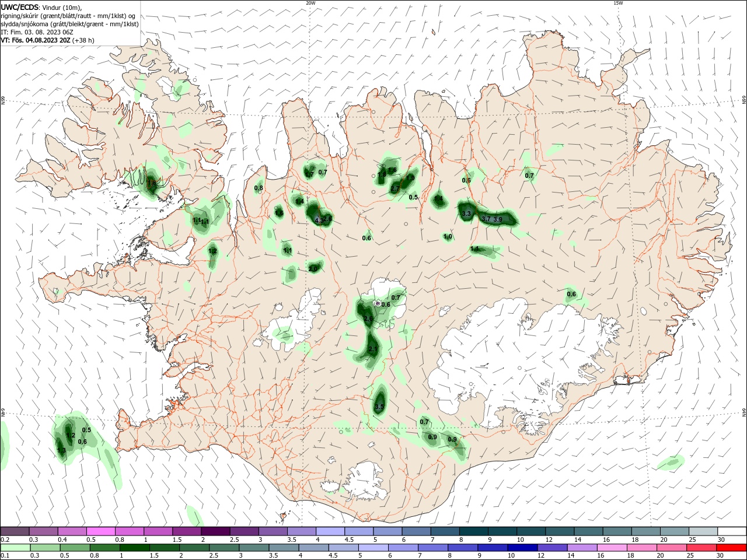Click the 3.3 precipitation value on map
Image resolution: width=747 pixels, height=560 pixels.
point(466,214)
